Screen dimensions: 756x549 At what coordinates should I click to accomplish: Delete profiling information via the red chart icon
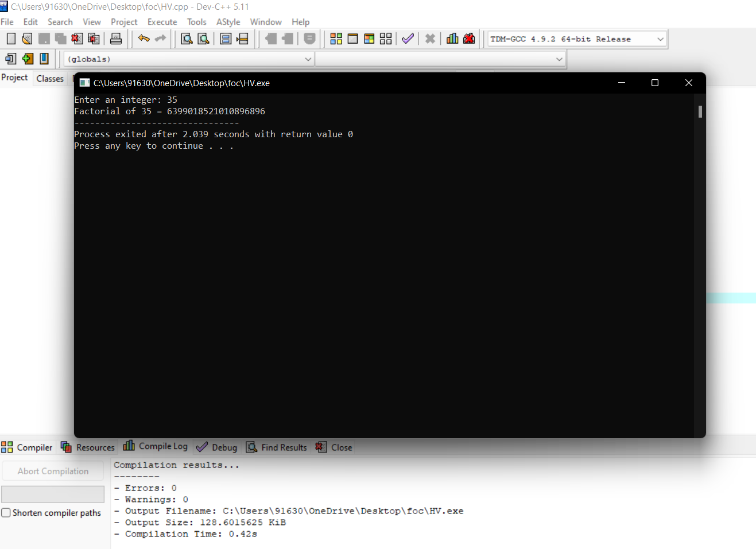(x=470, y=38)
